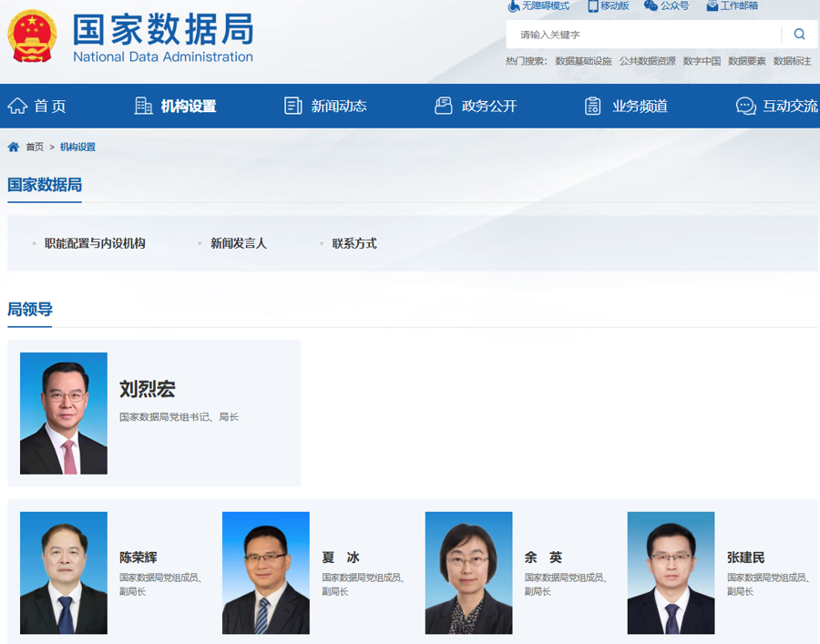Viewport: 820px width, 644px height.
Task: Click hot search term 数据基础设施
Action: tap(583, 61)
